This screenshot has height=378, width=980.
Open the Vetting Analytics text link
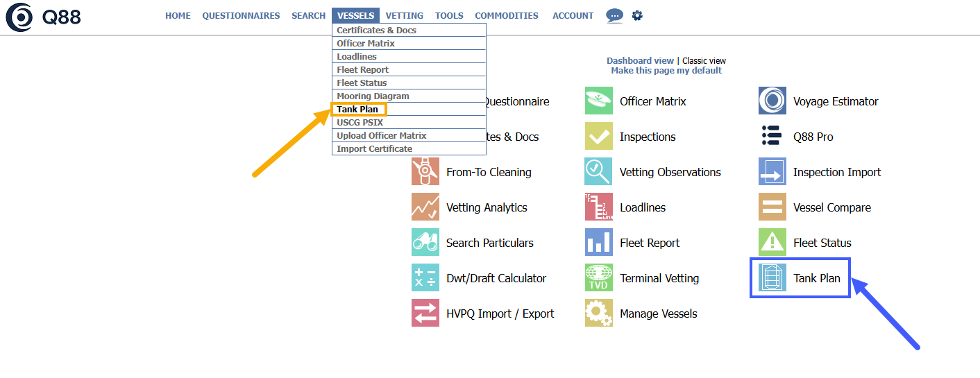point(487,207)
